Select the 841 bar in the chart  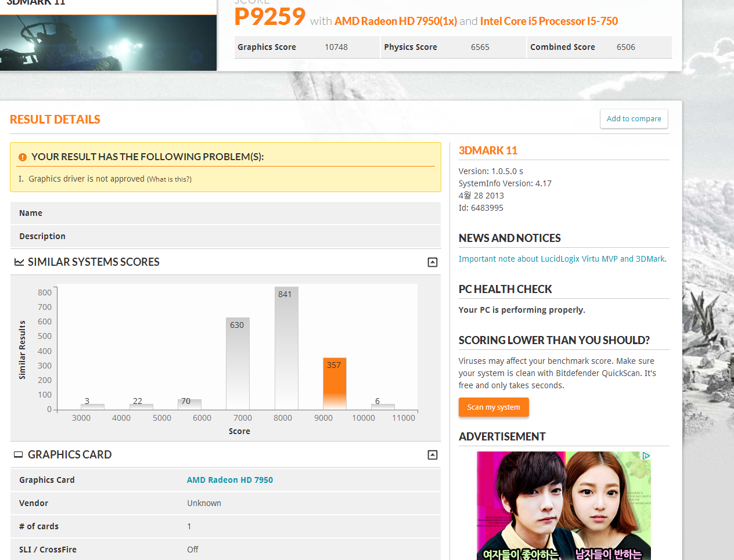click(x=286, y=348)
